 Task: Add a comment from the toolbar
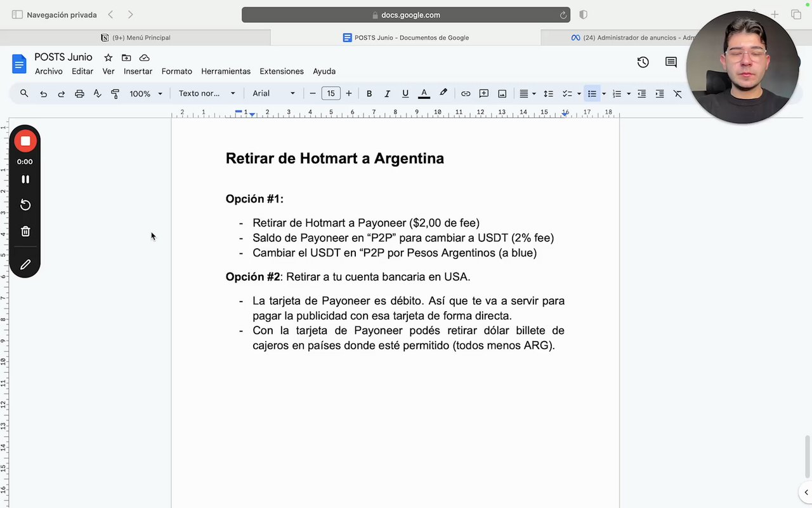(484, 93)
